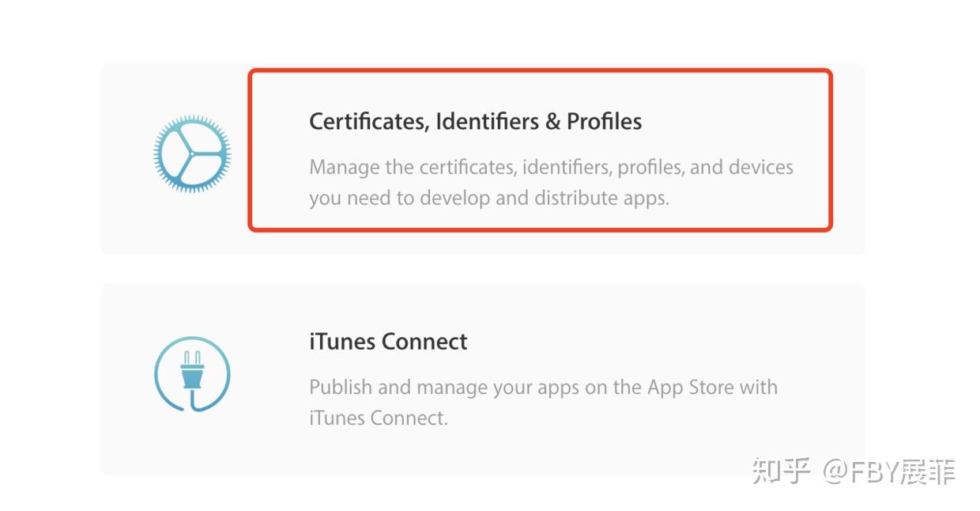Viewport: 980px width, 511px height.
Task: Click the Certificates, Identifiers & Profiles heading
Action: click(475, 121)
